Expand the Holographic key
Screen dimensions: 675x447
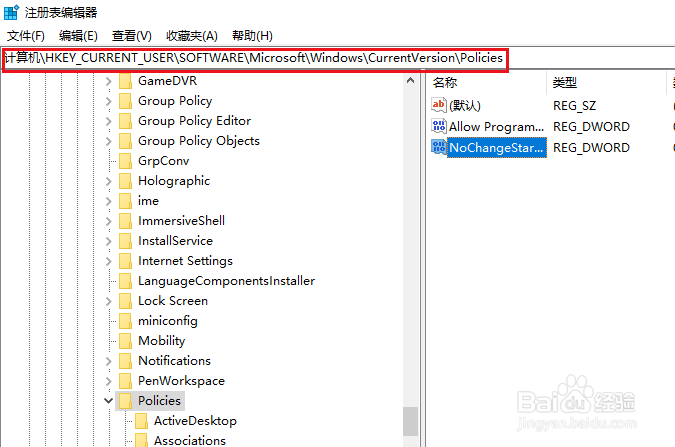(x=108, y=181)
